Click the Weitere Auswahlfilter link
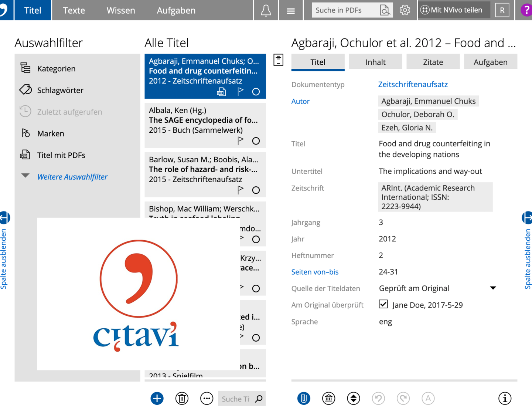The image size is (532, 410). pos(72,177)
